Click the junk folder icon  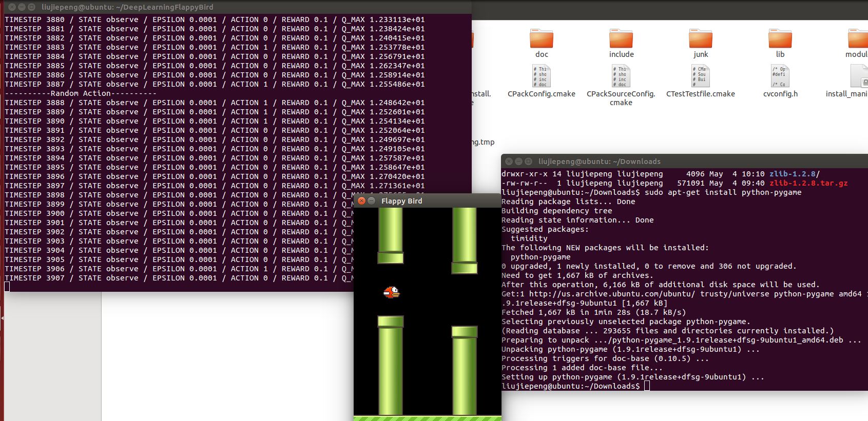tap(701, 38)
